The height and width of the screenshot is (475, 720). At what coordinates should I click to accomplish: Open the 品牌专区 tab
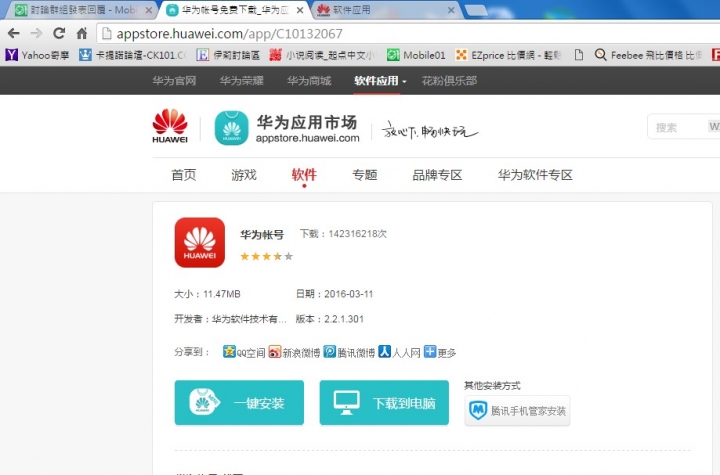[437, 175]
